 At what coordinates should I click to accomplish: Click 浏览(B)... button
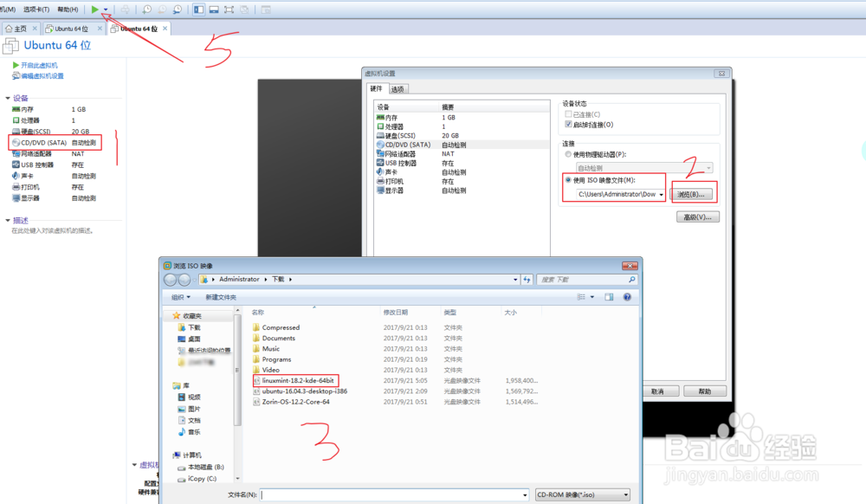point(691,194)
